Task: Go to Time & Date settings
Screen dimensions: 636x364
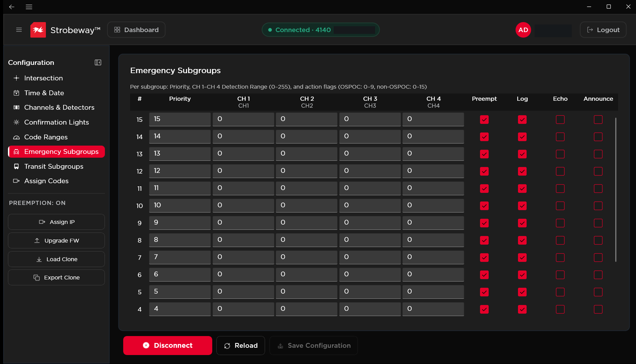Action: (56, 93)
